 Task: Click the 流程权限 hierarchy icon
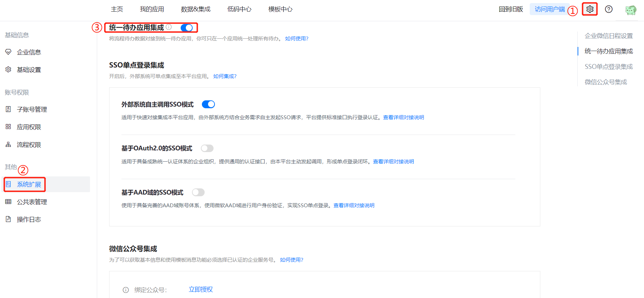tap(9, 145)
